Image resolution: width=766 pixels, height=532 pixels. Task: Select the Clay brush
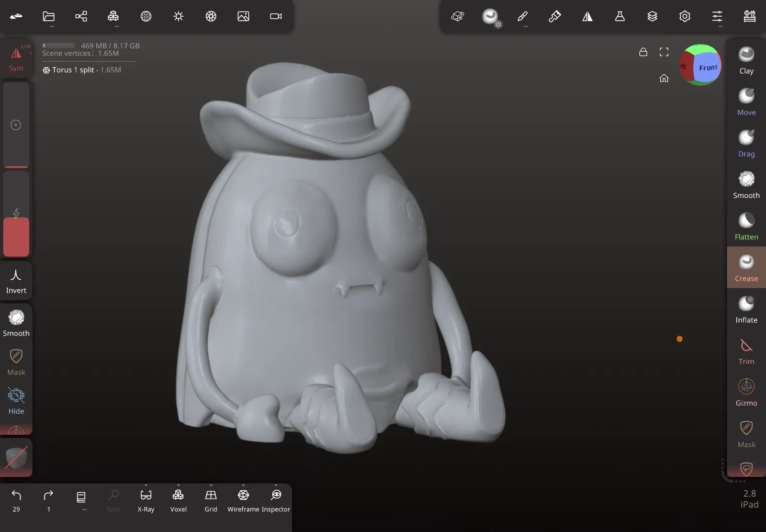pos(746,60)
